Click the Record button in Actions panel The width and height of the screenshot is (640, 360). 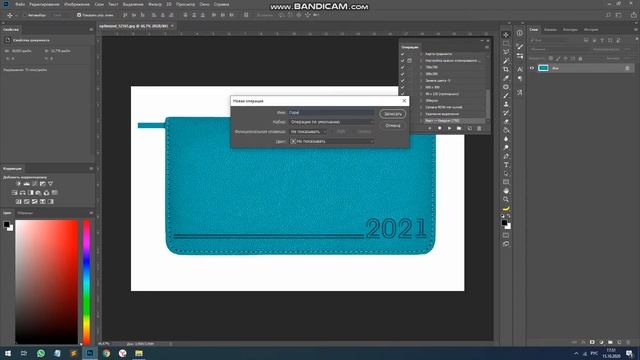coord(440,128)
